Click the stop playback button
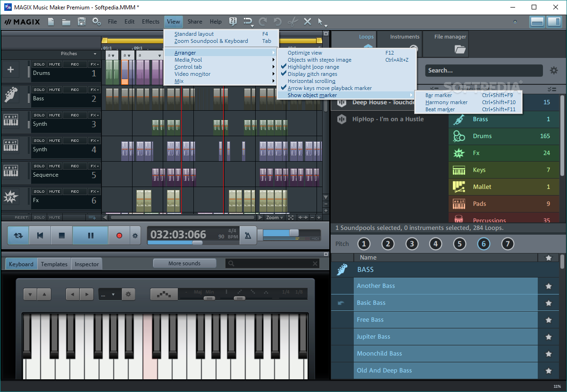The image size is (567, 392). [x=61, y=235]
